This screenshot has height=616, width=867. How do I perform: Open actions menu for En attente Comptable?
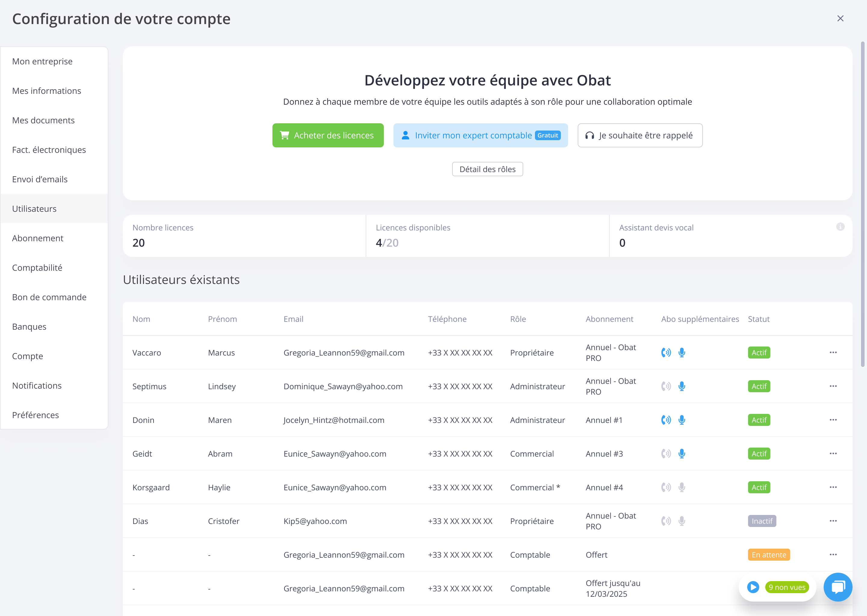(833, 555)
